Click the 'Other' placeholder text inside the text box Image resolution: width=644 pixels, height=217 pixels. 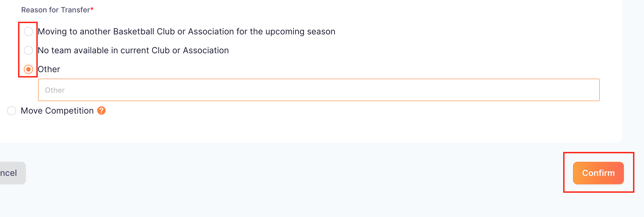point(55,90)
